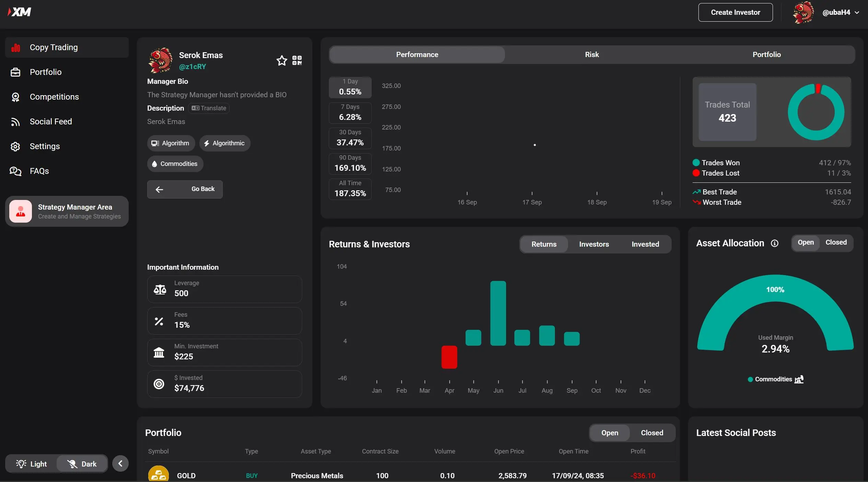Click the Translate description button
This screenshot has width=868, height=482.
click(x=209, y=108)
